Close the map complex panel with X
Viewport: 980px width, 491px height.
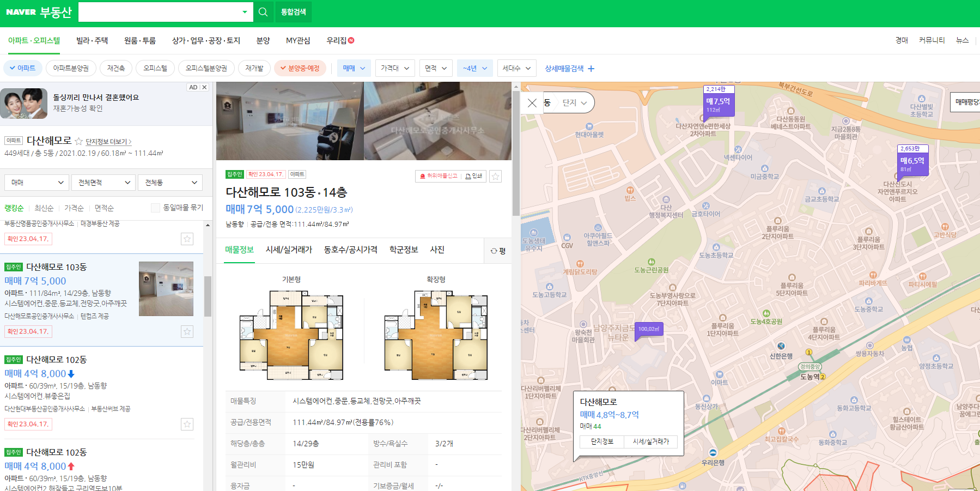tap(532, 102)
